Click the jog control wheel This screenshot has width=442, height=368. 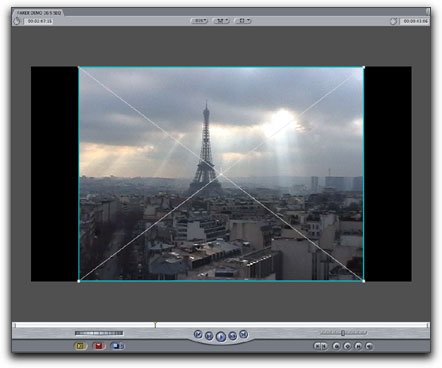tap(99, 333)
